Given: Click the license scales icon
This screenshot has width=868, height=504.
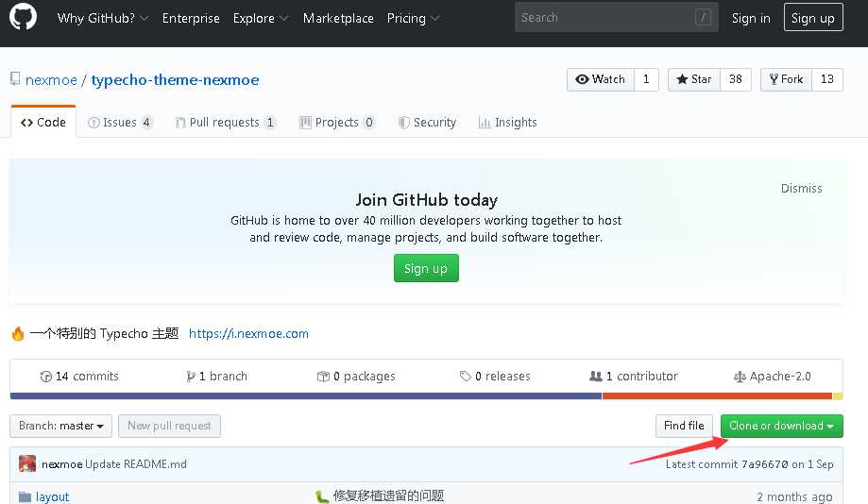Looking at the screenshot, I should 740,378.
